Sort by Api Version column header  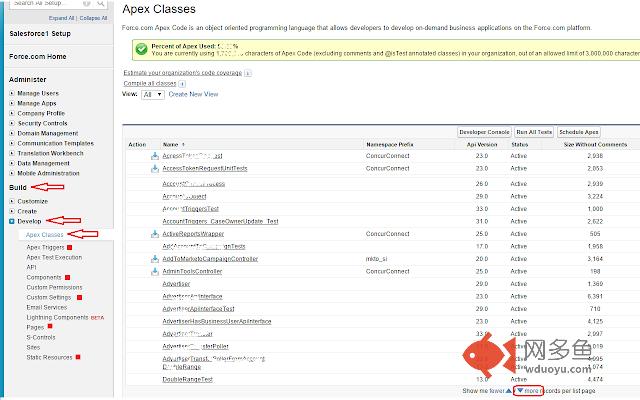click(482, 144)
